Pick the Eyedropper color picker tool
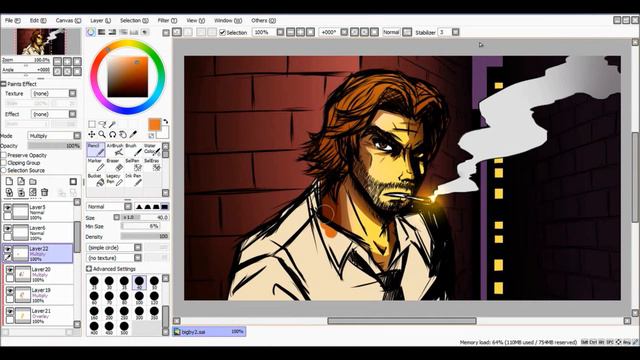Image resolution: width=640 pixels, height=360 pixels. tap(133, 134)
